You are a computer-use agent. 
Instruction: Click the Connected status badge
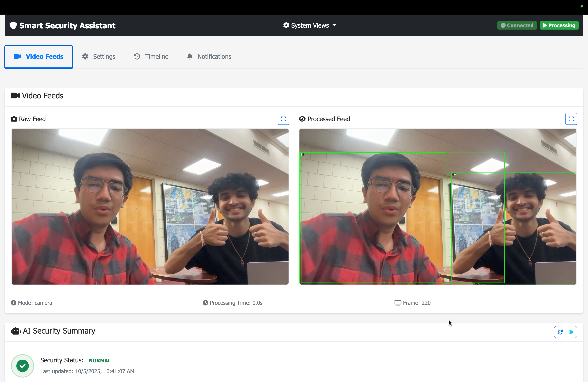click(x=517, y=25)
